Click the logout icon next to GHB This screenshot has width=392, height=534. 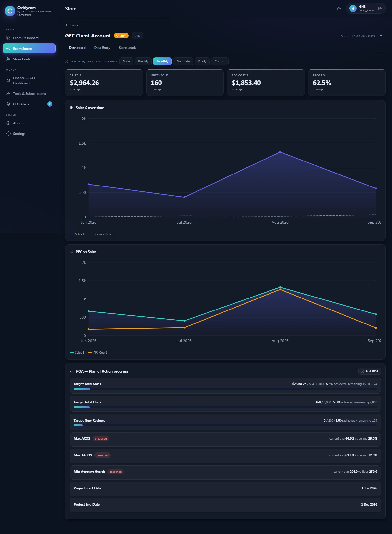tap(380, 8)
